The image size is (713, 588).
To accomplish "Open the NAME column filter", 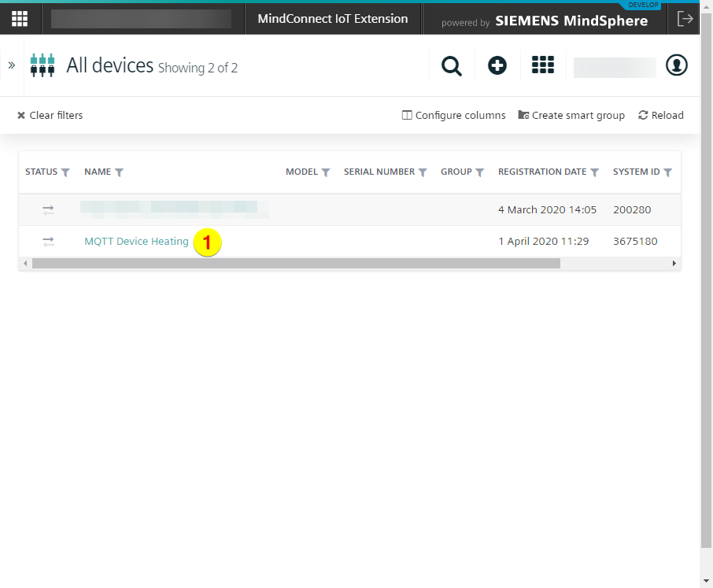I will tap(120, 172).
